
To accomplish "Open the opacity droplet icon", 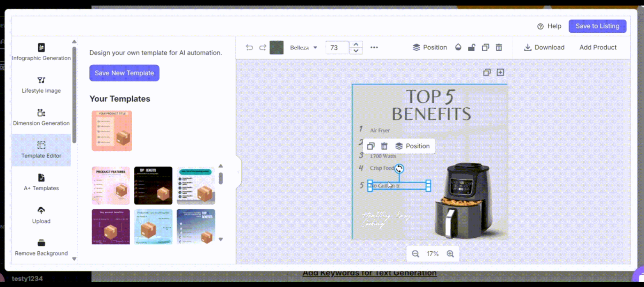I will 458,48.
